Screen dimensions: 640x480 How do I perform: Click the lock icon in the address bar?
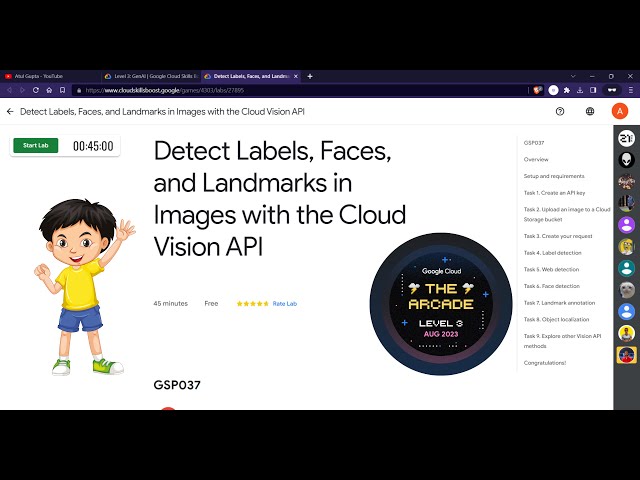coord(79,90)
